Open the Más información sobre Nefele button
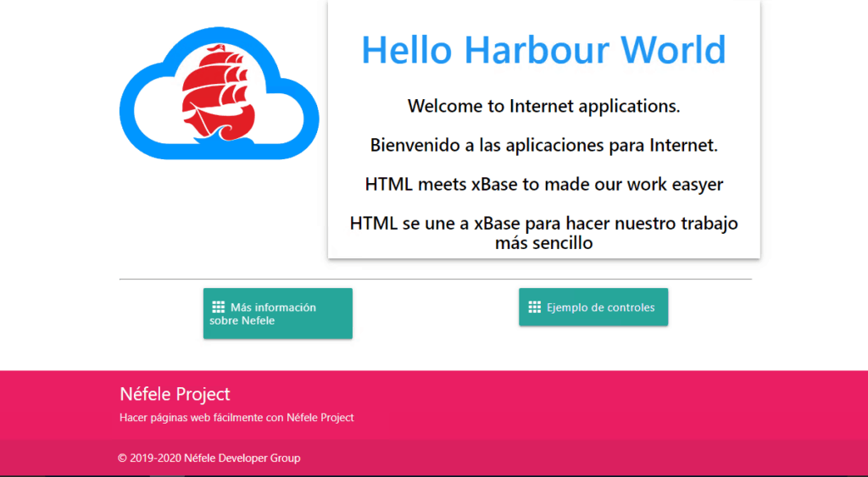Screen dimensions: 868x477 click(277, 313)
